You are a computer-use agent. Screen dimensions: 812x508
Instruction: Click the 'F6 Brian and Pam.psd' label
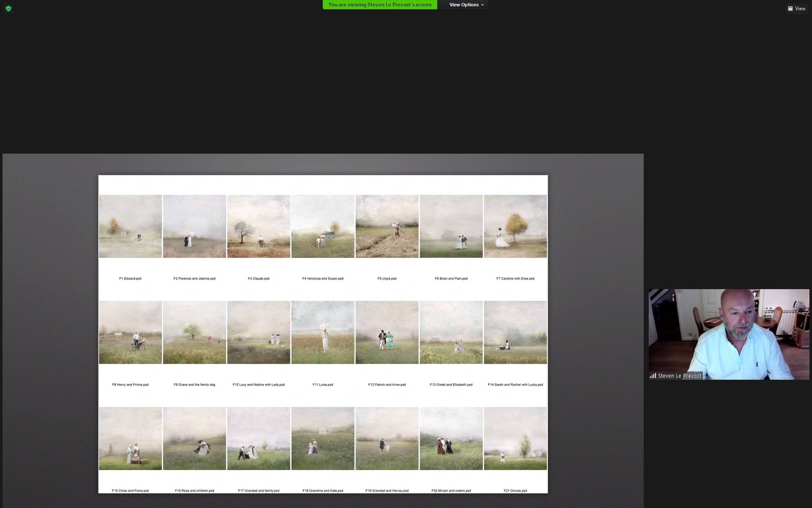click(x=451, y=278)
